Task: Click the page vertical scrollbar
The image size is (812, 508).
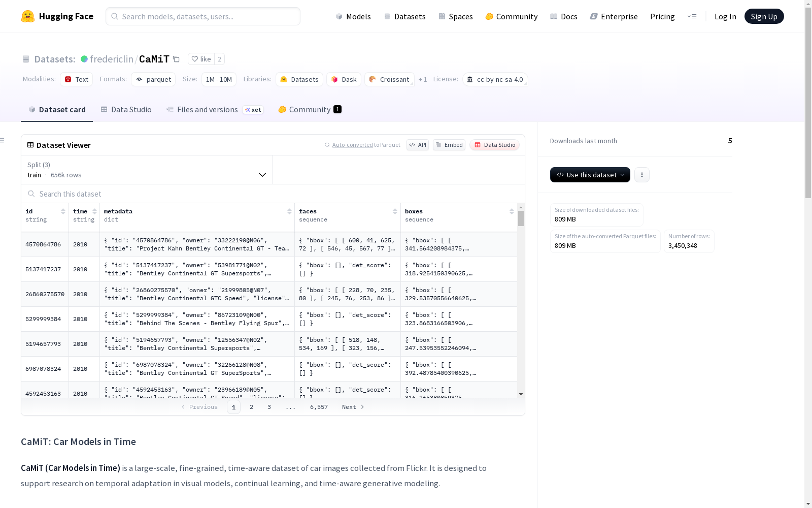Action: point(808,102)
